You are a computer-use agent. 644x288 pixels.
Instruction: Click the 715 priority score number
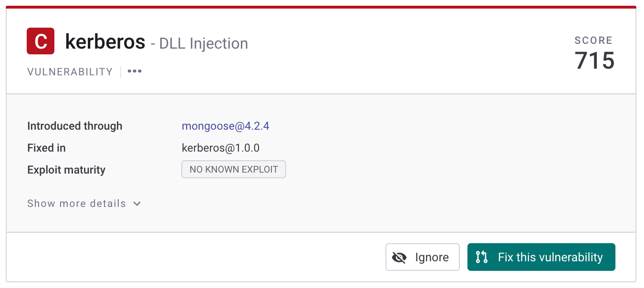click(594, 61)
